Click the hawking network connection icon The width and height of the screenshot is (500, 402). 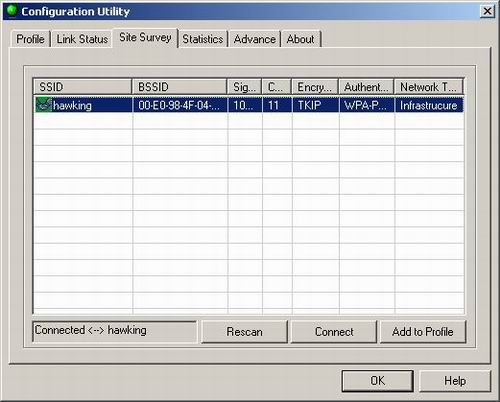(43, 105)
